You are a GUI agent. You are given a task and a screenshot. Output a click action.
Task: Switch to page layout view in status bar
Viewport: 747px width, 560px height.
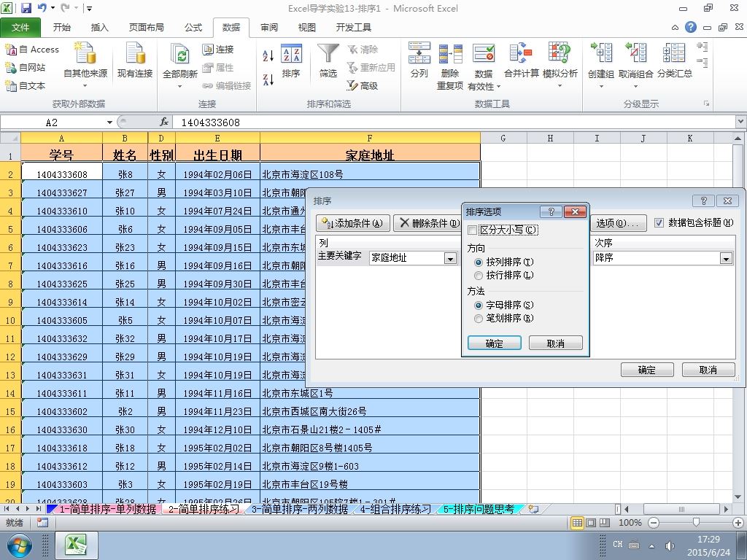click(x=591, y=523)
